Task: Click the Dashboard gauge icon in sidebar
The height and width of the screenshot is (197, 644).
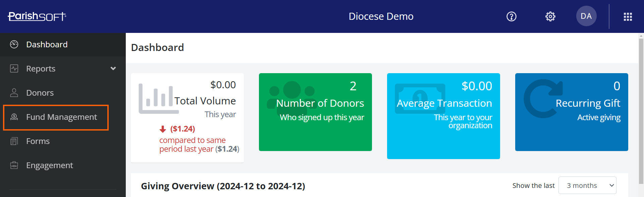Action: pyautogui.click(x=14, y=44)
